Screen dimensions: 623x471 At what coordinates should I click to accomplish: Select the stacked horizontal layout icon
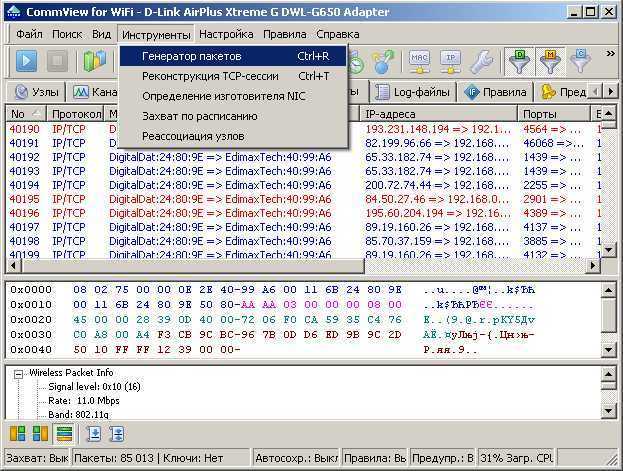point(64,434)
